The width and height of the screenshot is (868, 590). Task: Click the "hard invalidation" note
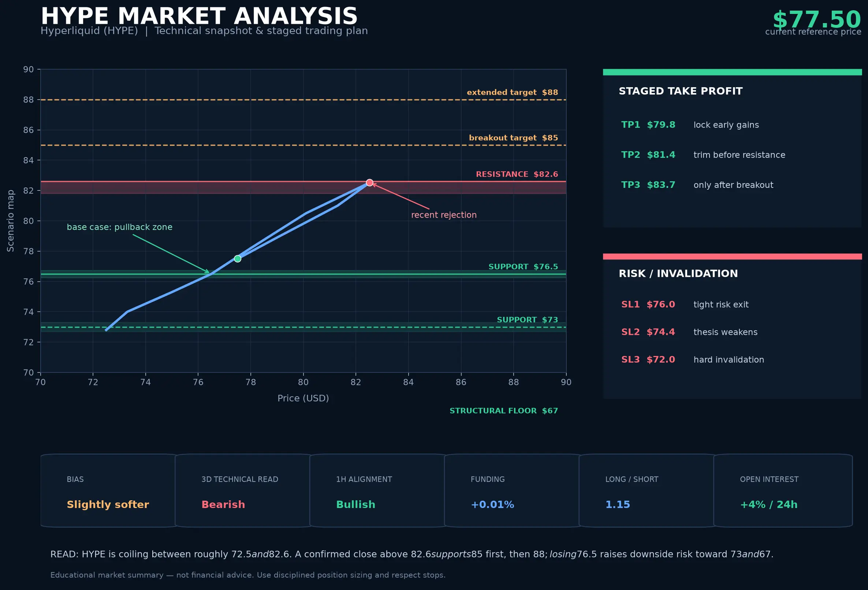pyautogui.click(x=729, y=360)
